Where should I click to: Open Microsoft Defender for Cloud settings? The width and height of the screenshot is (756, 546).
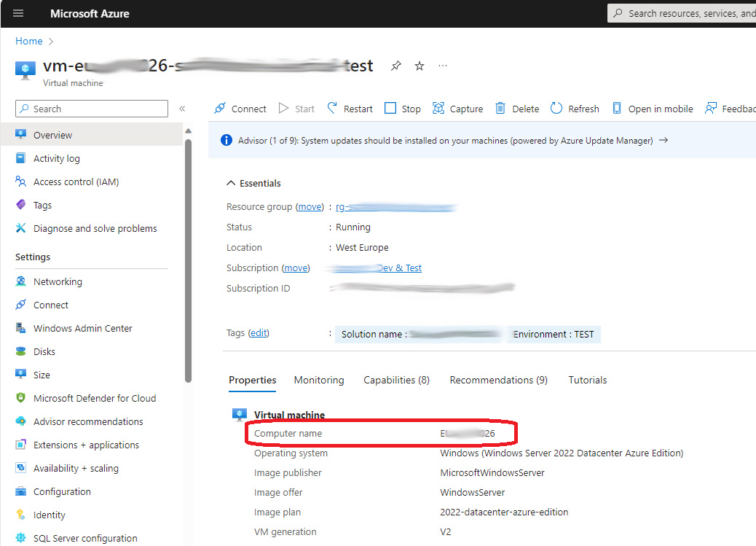(x=95, y=398)
